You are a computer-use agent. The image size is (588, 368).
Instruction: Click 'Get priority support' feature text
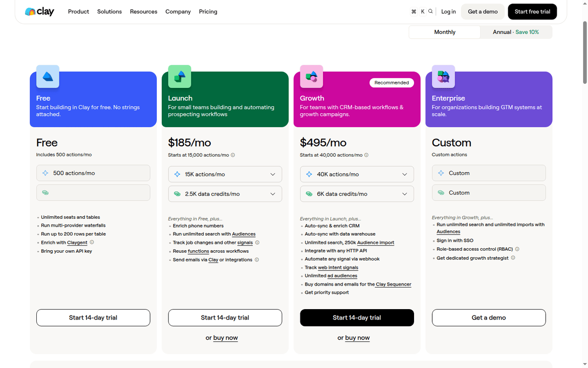(327, 292)
